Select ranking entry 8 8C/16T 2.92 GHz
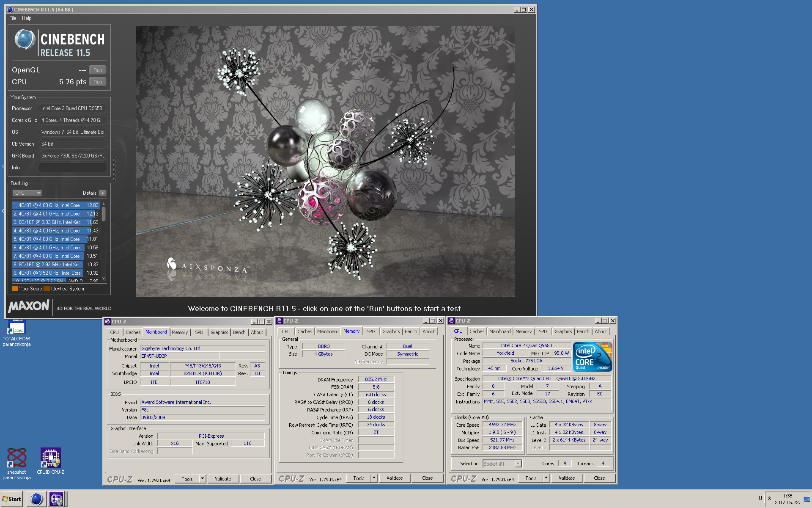This screenshot has width=812, height=508. click(55, 265)
